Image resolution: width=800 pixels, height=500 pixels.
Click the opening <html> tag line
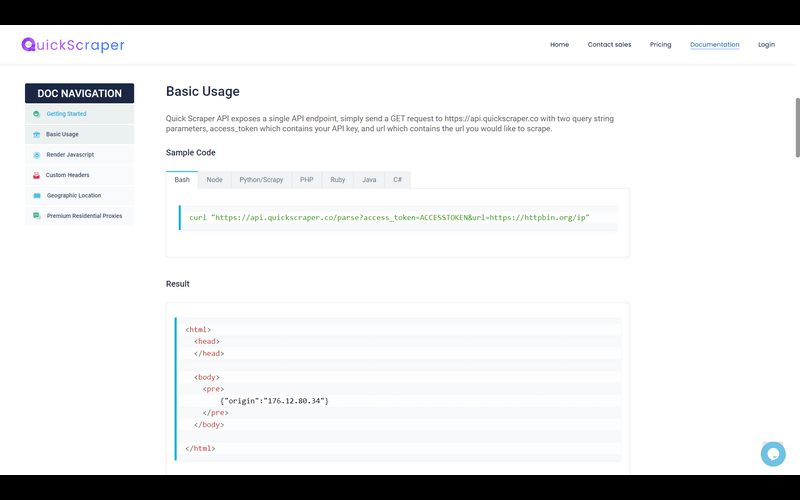pyautogui.click(x=198, y=330)
